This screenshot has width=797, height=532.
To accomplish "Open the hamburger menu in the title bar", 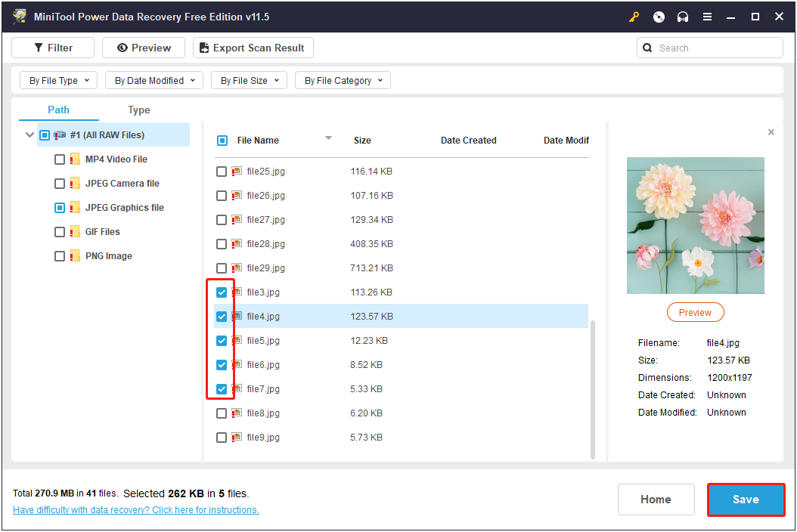I will [707, 16].
